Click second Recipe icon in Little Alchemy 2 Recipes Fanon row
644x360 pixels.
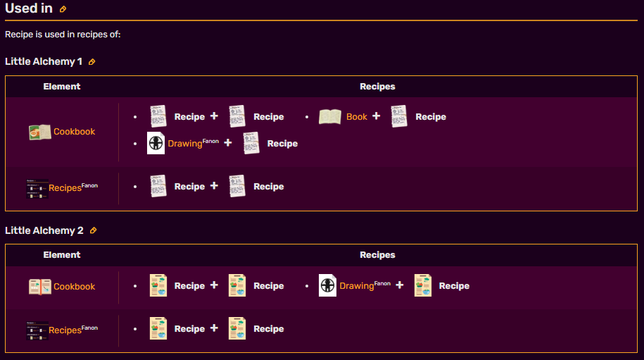(237, 328)
